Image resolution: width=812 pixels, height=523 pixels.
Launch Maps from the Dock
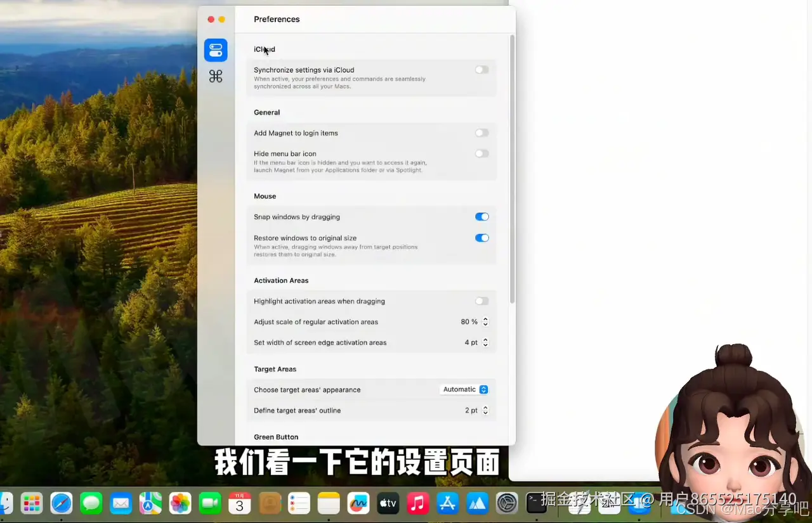click(150, 503)
